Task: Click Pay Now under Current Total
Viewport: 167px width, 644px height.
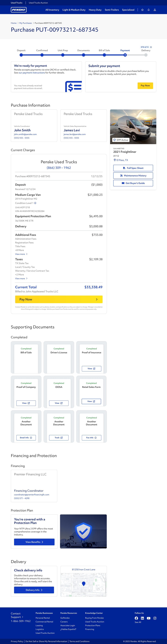Action: point(59,299)
